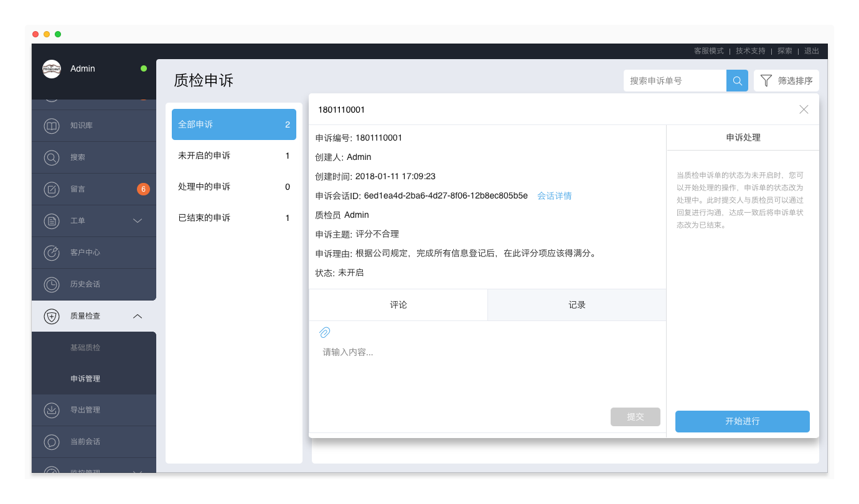Click the search magnifier icon in sidebar
The height and width of the screenshot is (504, 859).
pos(52,157)
